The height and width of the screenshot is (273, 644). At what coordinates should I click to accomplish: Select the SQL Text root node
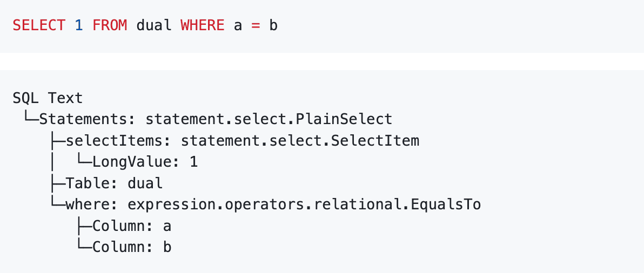click(48, 98)
